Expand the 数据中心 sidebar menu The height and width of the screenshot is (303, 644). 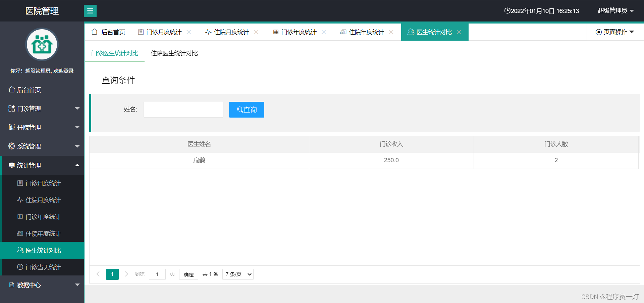42,285
